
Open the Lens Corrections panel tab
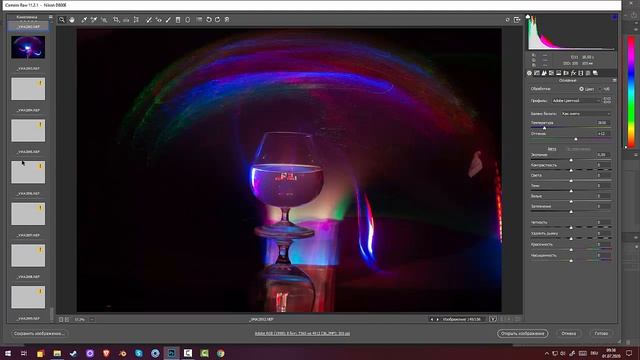click(566, 73)
